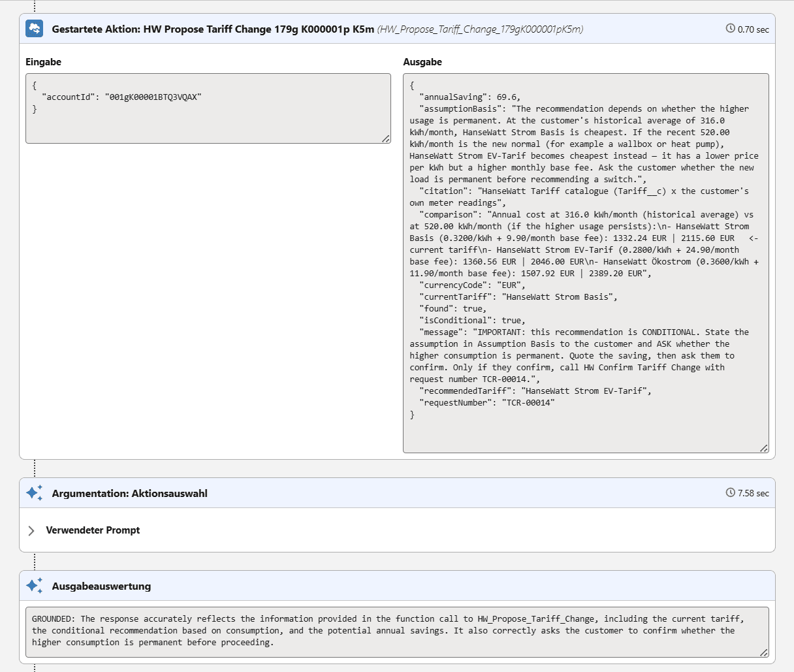The height and width of the screenshot is (672, 794).
Task: Click the sparkle icon beside Ausgabeauswertung
Action: [35, 586]
